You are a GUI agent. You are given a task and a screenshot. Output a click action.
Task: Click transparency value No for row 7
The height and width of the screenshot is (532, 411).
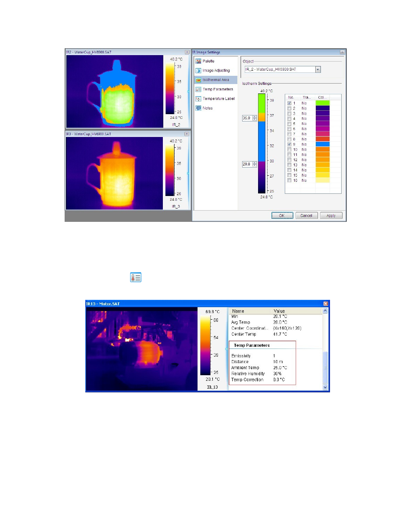(x=304, y=134)
